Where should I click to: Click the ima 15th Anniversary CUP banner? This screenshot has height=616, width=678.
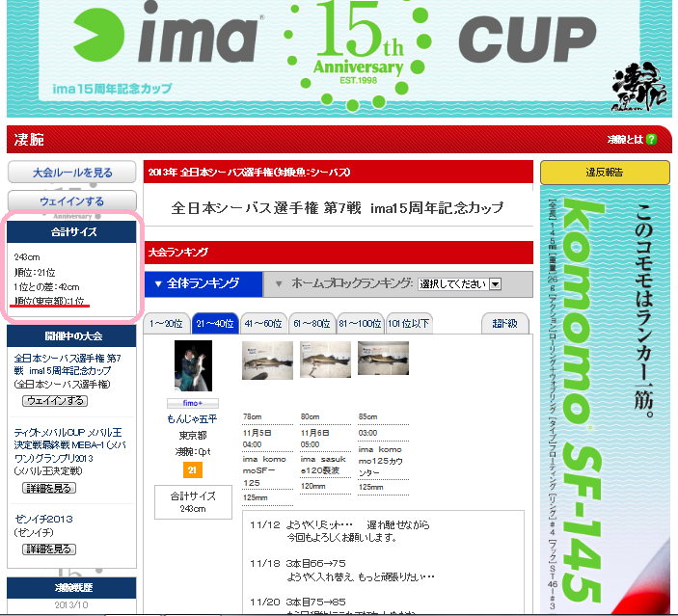tap(339, 59)
